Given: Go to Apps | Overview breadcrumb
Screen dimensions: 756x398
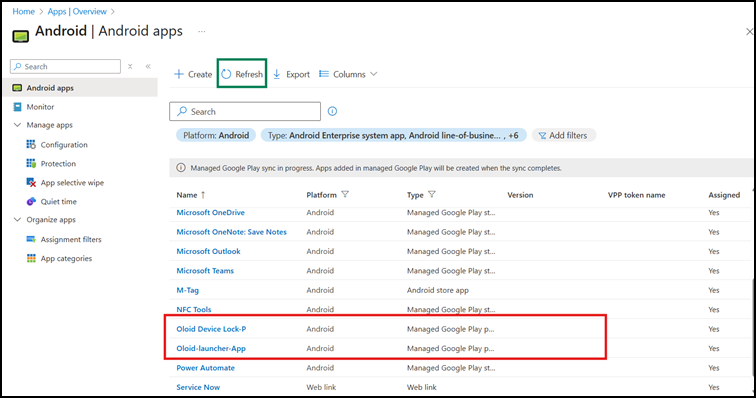Looking at the screenshot, I should click(77, 11).
